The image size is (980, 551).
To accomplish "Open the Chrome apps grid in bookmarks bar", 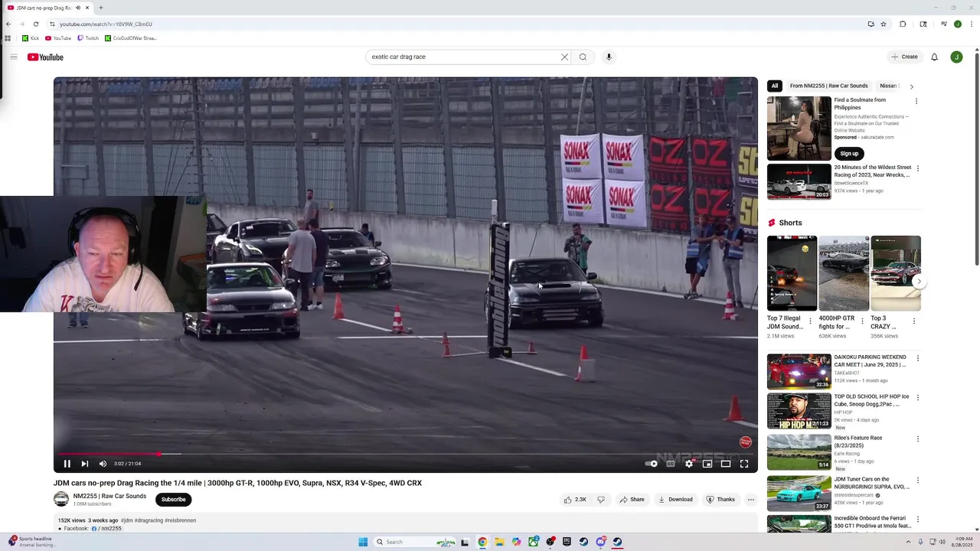I will [8, 38].
